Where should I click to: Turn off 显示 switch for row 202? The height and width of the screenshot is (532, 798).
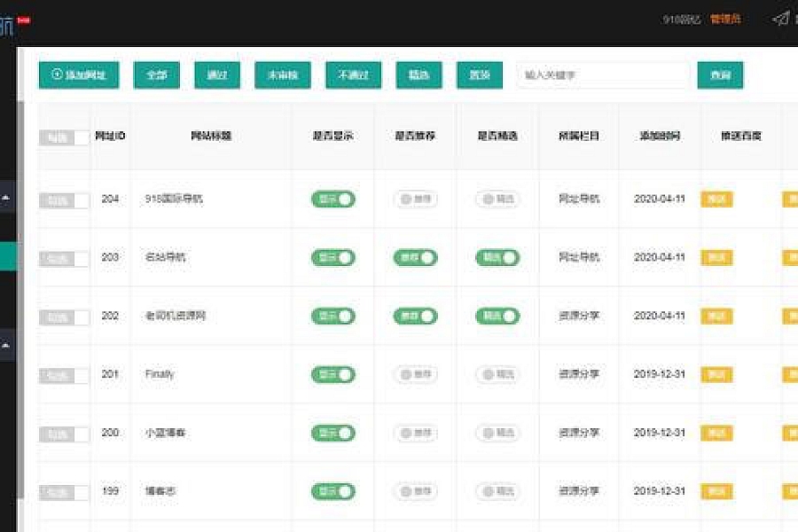coord(333,317)
